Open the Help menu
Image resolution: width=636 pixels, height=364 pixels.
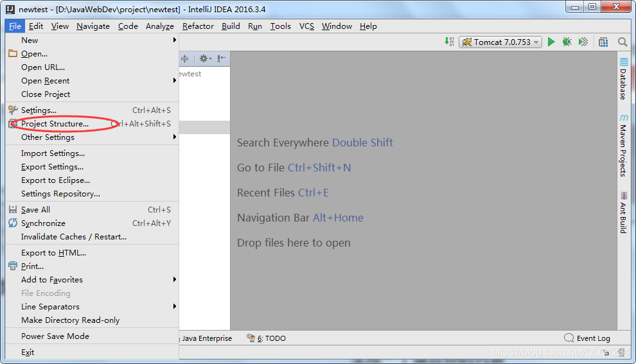(x=368, y=26)
